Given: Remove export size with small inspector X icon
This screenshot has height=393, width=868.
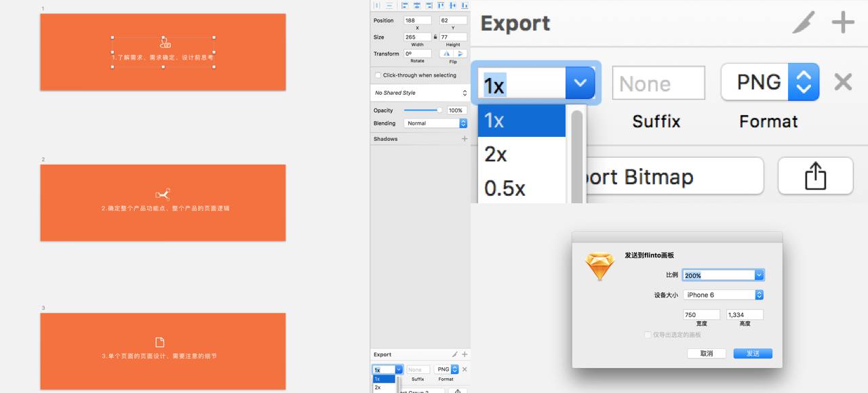Looking at the screenshot, I should [465, 369].
